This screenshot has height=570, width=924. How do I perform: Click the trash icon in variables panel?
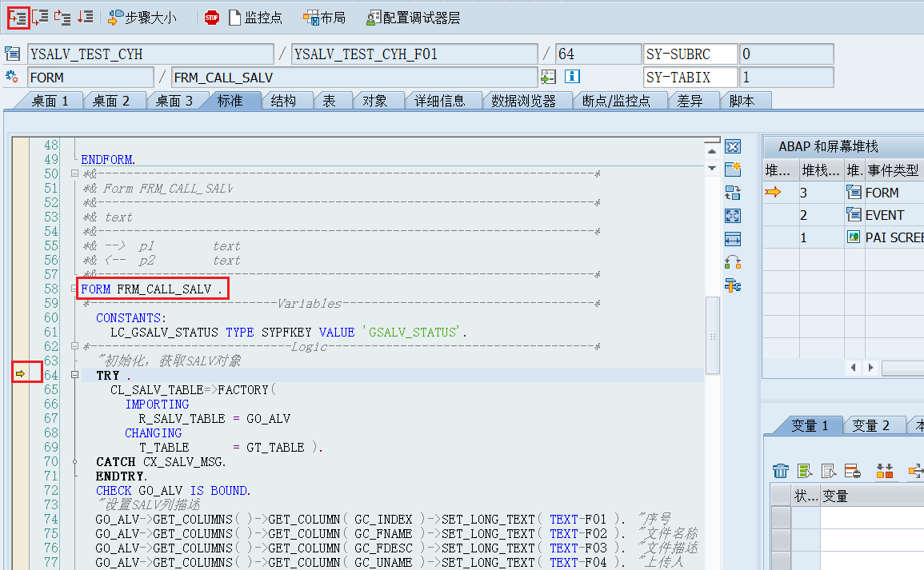(780, 471)
